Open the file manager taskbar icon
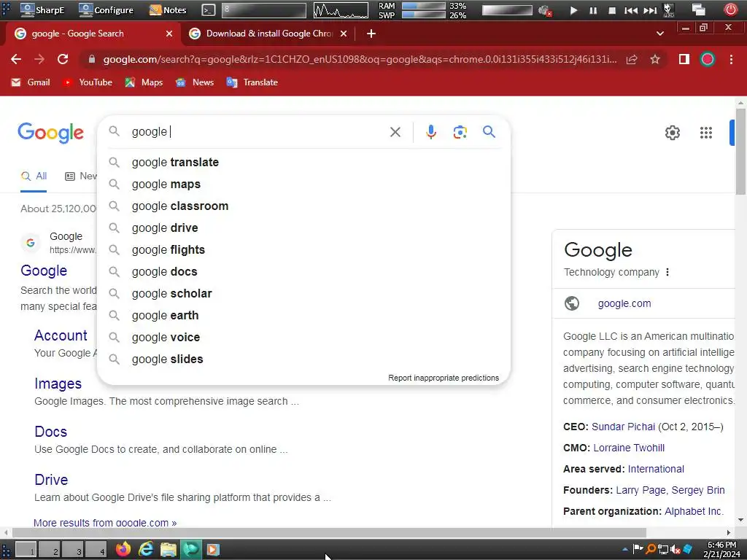747x560 pixels. (x=169, y=549)
